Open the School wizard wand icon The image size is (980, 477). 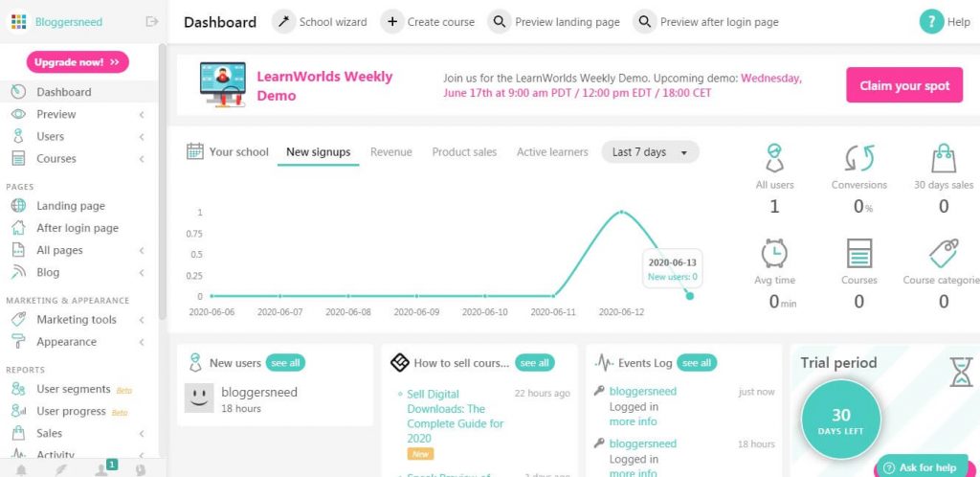pos(283,22)
